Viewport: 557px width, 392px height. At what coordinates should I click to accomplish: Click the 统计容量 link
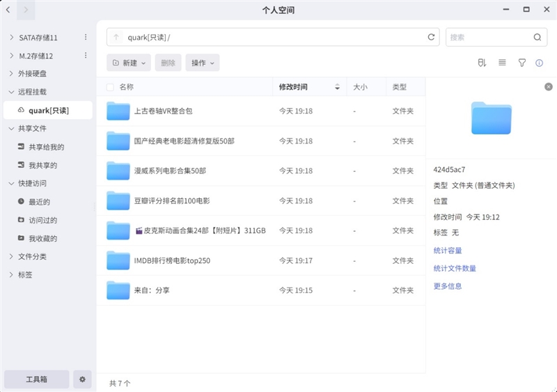tap(448, 251)
